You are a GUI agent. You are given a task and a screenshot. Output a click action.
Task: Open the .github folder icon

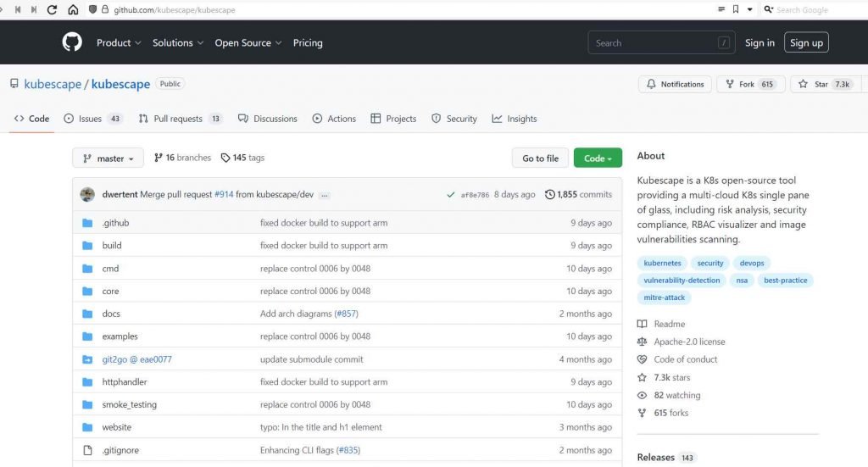coord(87,223)
